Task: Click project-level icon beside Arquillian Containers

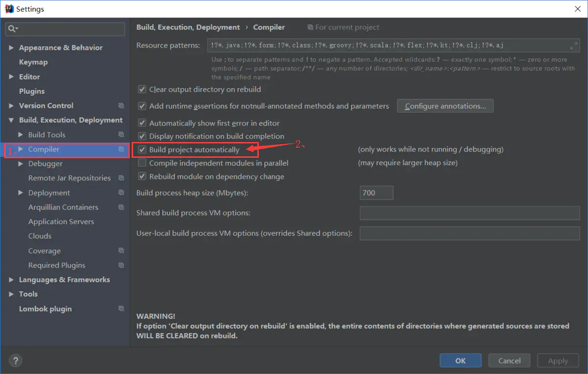Action: (121, 207)
